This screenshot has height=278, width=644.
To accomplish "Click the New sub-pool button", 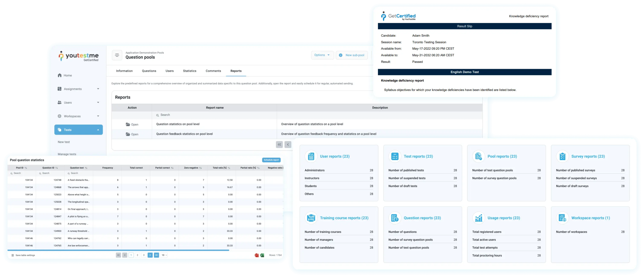I will pyautogui.click(x=352, y=55).
